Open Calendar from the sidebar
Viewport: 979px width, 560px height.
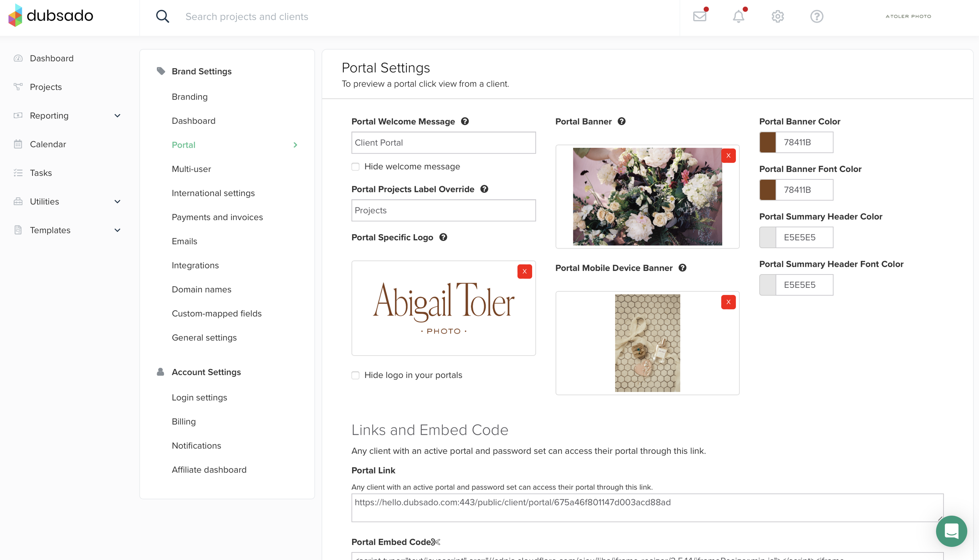[x=48, y=144]
